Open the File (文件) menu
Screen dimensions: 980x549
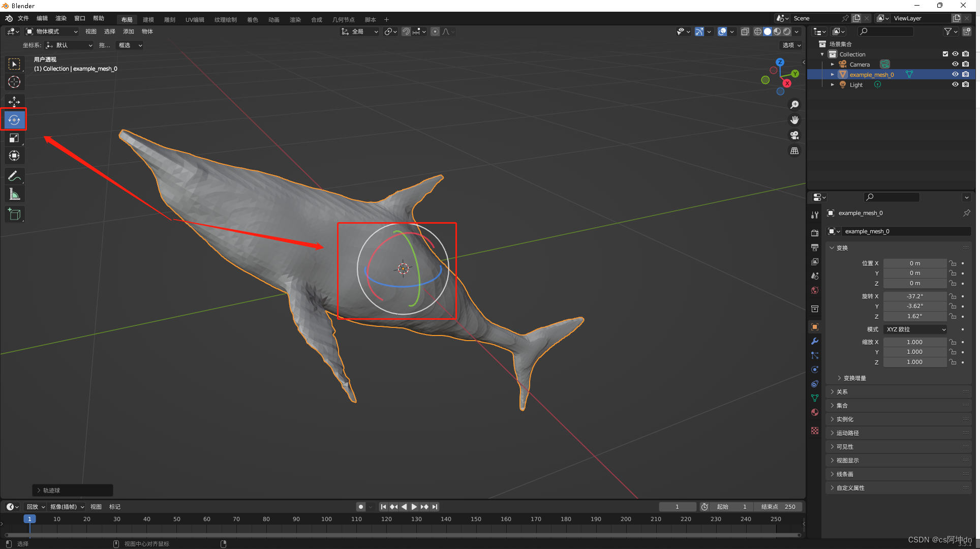pyautogui.click(x=23, y=18)
